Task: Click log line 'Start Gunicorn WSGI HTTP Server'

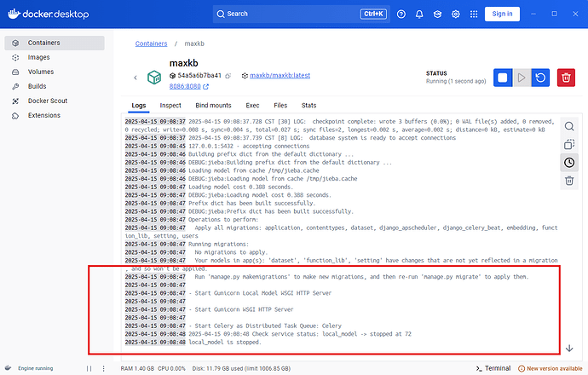Action: click(241, 309)
